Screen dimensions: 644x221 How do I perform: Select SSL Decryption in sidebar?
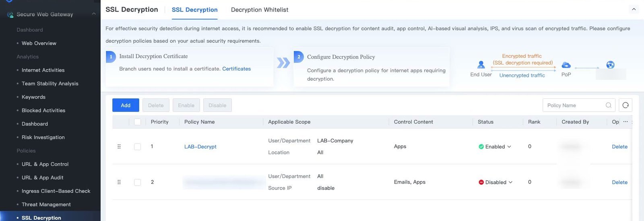pyautogui.click(x=41, y=218)
